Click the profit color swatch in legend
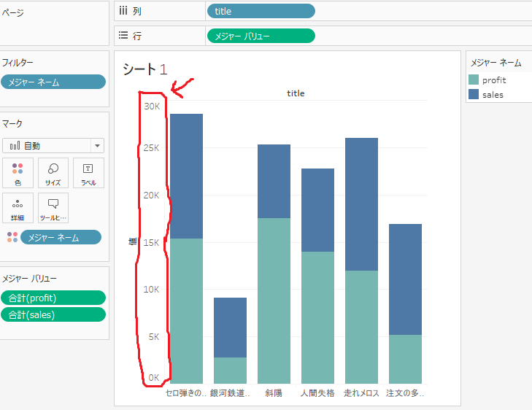Screen dimensions: 532x410 tap(474, 80)
